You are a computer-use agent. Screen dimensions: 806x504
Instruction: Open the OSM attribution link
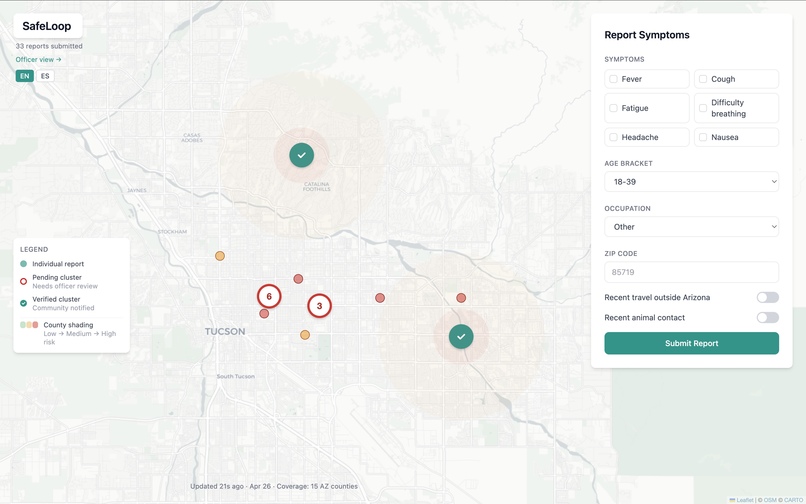(x=770, y=500)
